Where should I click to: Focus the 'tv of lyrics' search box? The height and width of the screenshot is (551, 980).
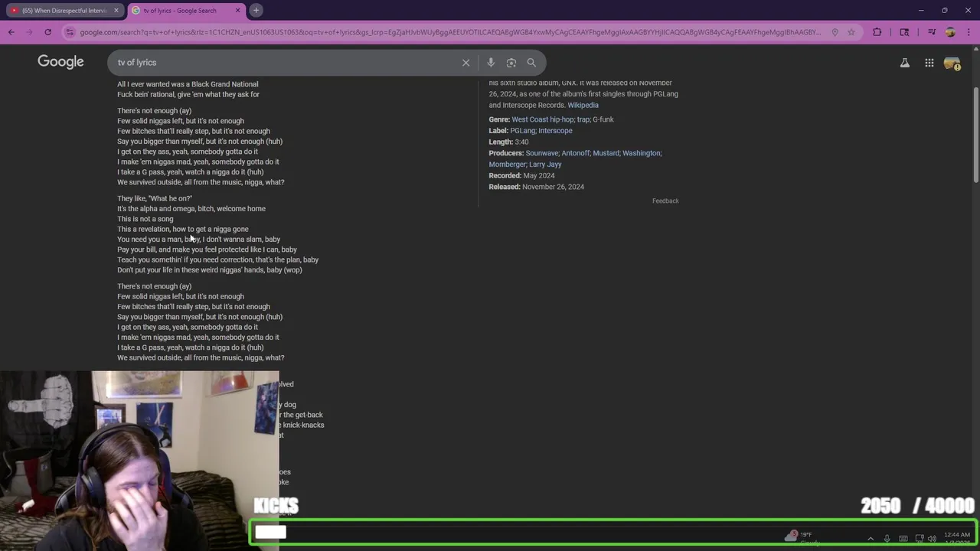pyautogui.click(x=287, y=63)
